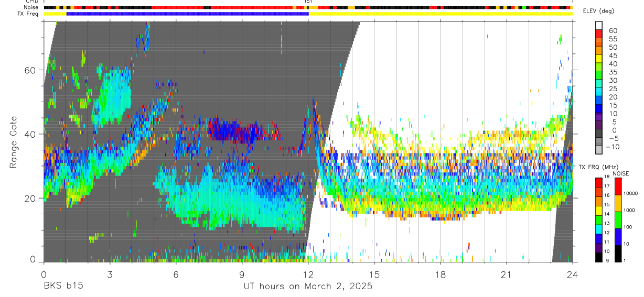644x297 pixels.
Task: Click the light gray bottom ELEV colorbar segment
Action: pyautogui.click(x=599, y=150)
